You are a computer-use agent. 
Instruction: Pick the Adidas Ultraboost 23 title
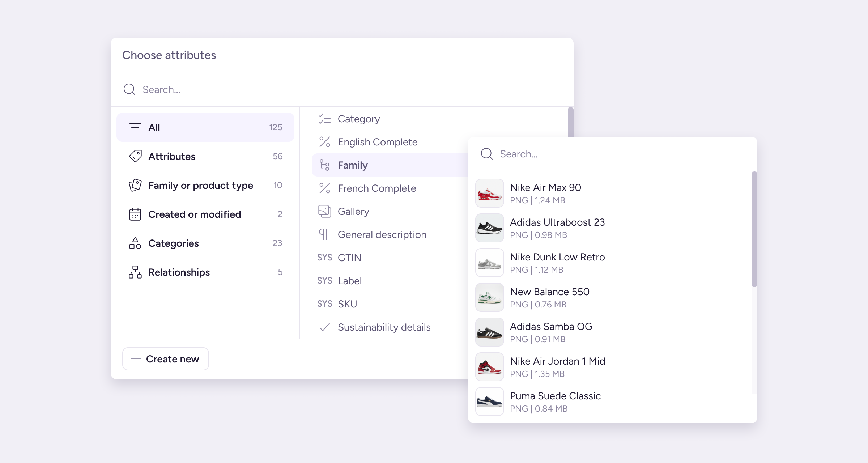tap(557, 222)
